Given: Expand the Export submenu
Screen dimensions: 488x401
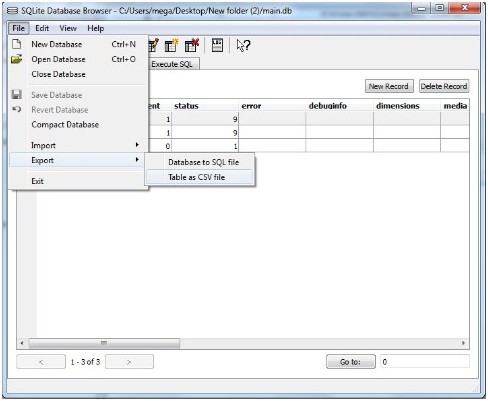Looking at the screenshot, I should click(x=78, y=160).
